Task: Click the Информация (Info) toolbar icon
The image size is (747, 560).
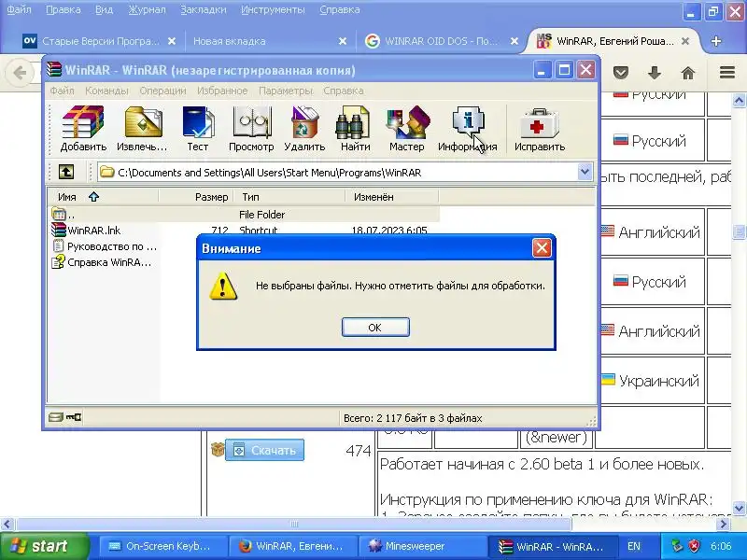Action: click(x=468, y=129)
